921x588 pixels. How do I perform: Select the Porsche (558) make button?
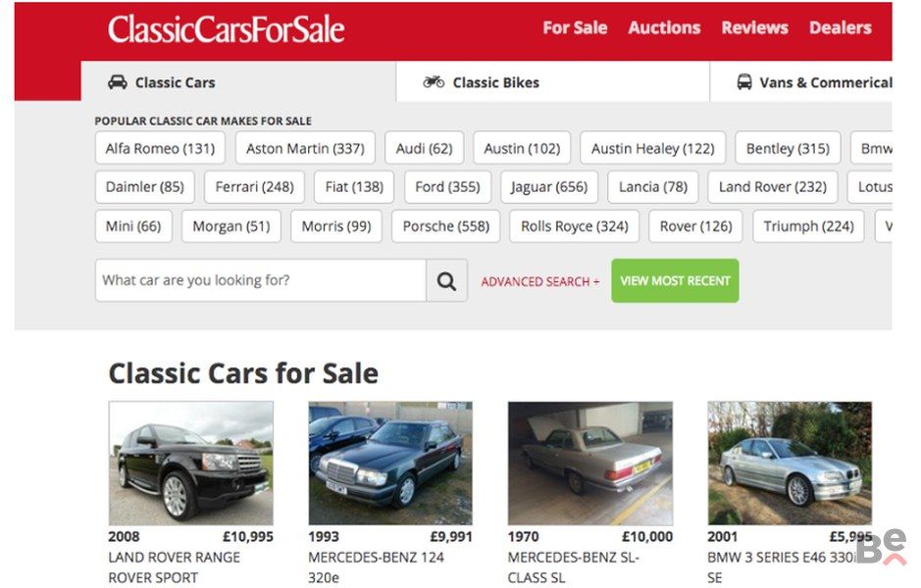(446, 226)
